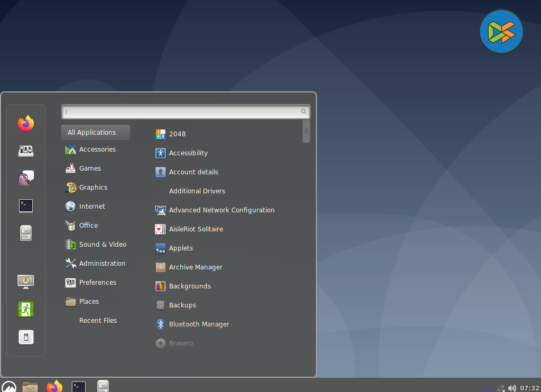Launch Firefox from the menu favorites sidebar

(25, 124)
